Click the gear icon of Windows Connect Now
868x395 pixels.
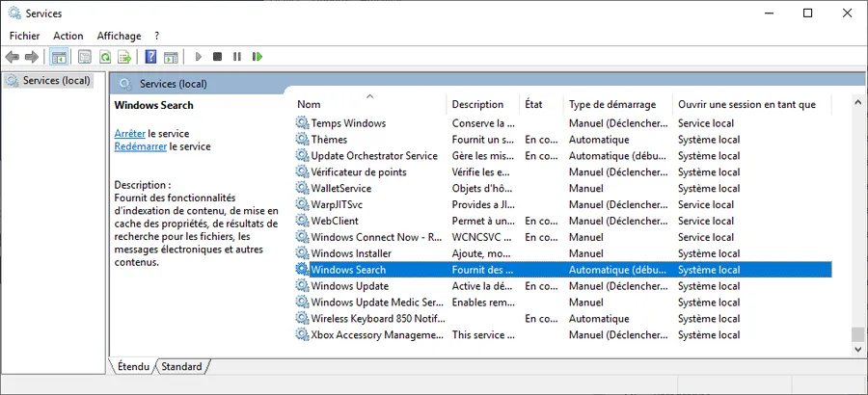[302, 237]
